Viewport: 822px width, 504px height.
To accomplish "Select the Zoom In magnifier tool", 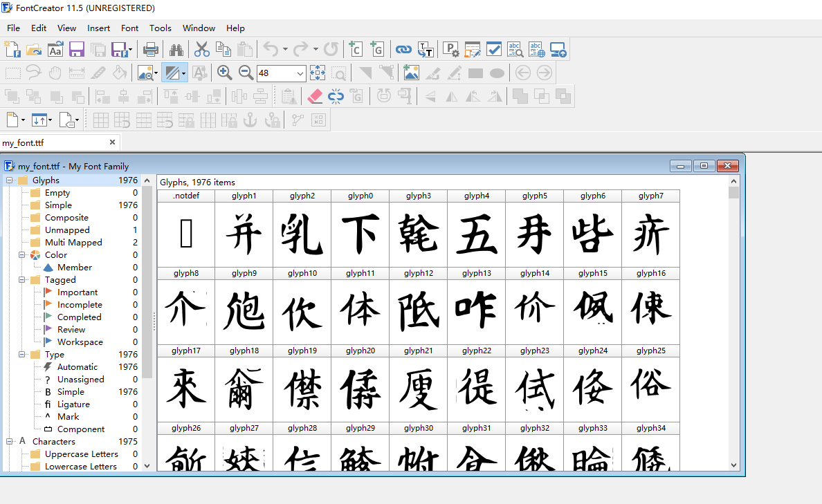I will pos(225,73).
